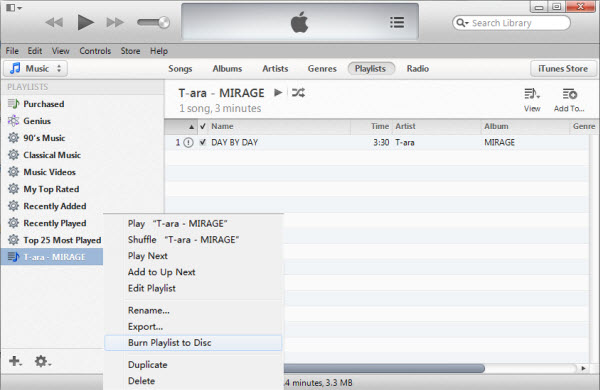This screenshot has height=390, width=600.
Task: Sort by the Album column header
Action: pyautogui.click(x=525, y=126)
